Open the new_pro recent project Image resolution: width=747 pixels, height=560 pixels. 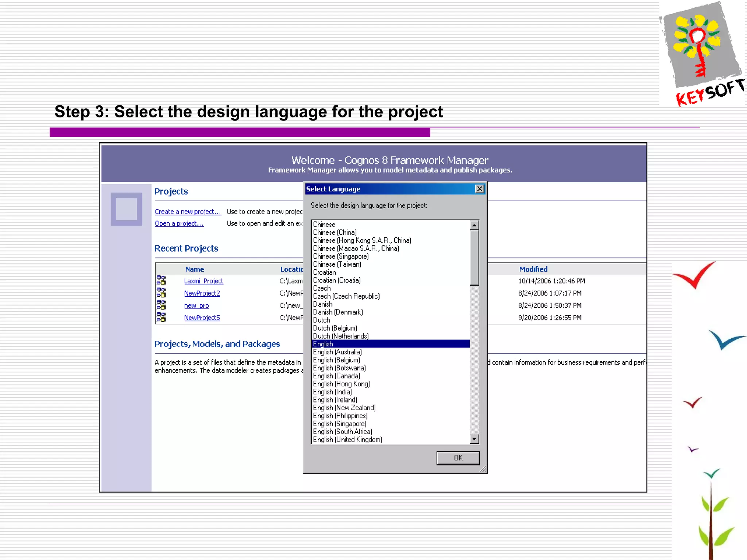(197, 306)
